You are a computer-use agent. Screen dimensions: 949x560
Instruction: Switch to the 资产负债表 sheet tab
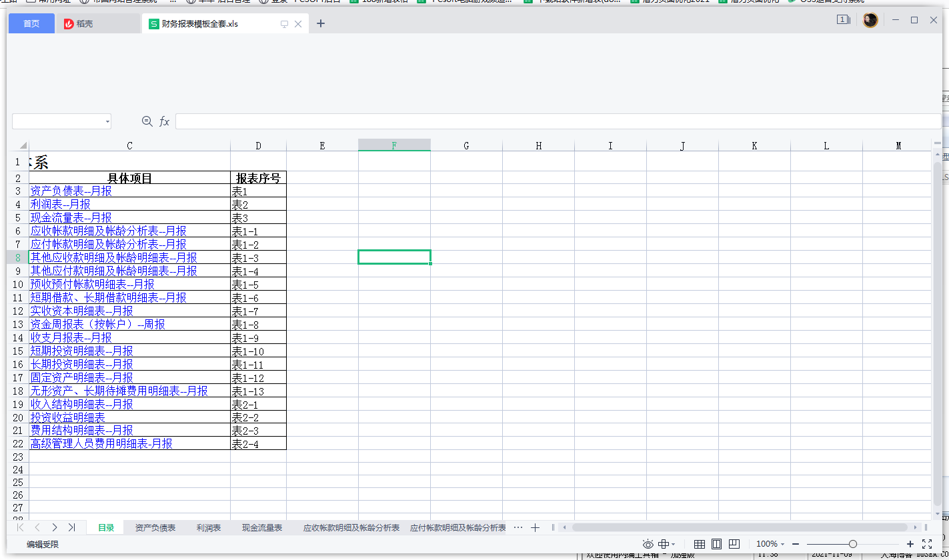155,528
